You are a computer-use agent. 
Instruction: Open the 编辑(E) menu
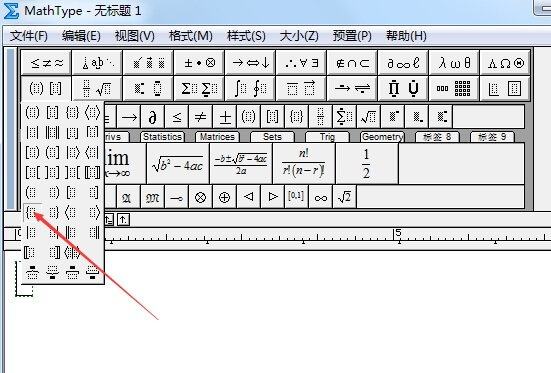pyautogui.click(x=81, y=36)
